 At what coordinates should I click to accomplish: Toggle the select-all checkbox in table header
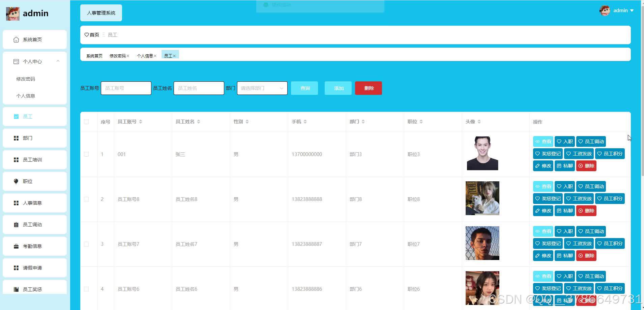pos(86,122)
